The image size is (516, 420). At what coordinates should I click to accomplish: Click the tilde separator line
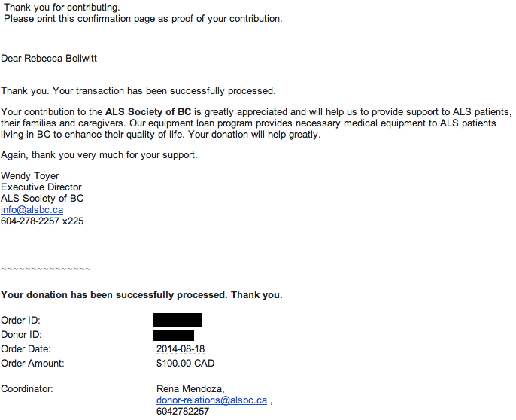46,269
